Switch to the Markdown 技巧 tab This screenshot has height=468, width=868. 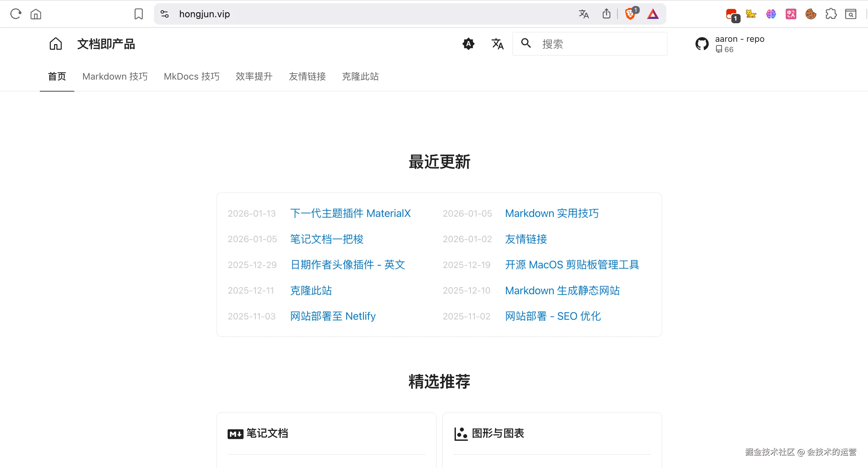(115, 77)
